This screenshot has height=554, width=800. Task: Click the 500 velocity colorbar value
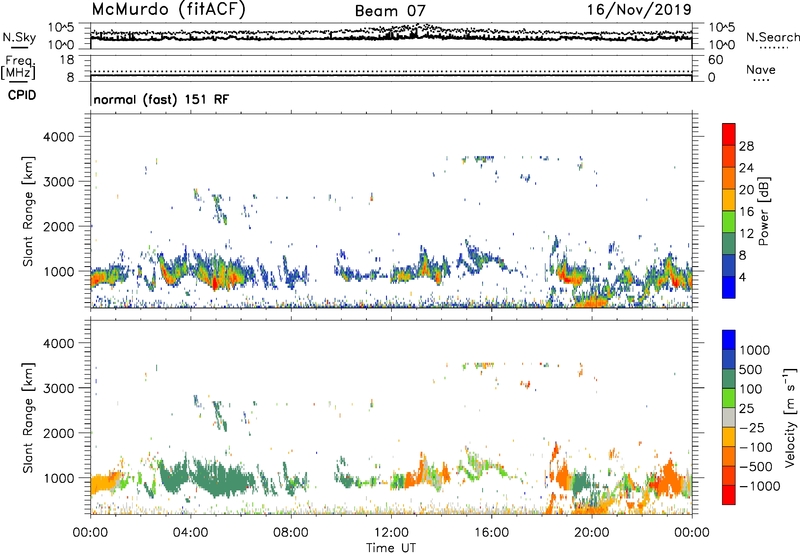[x=751, y=370]
